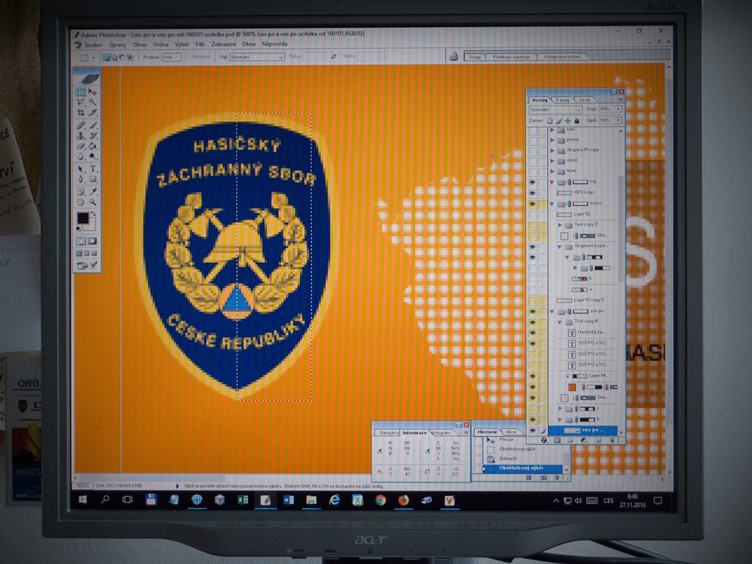The image size is (752, 564).
Task: Select the Blur tool
Action: click(x=81, y=157)
